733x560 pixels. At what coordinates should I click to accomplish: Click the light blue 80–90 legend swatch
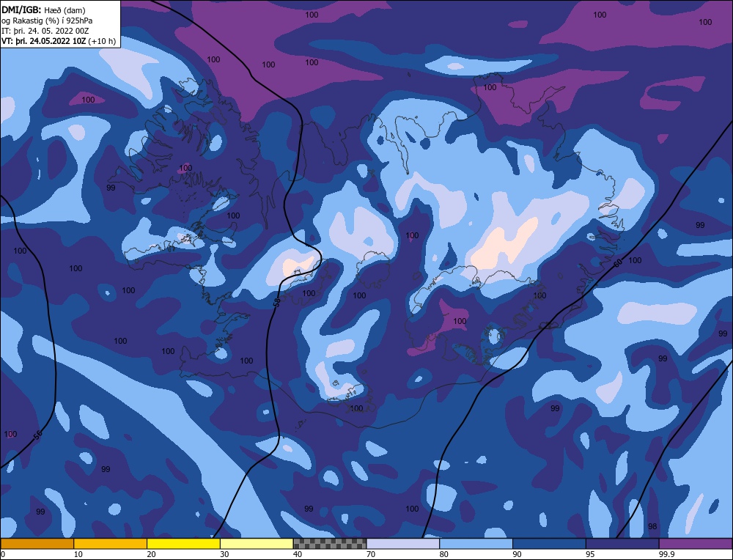[476, 544]
